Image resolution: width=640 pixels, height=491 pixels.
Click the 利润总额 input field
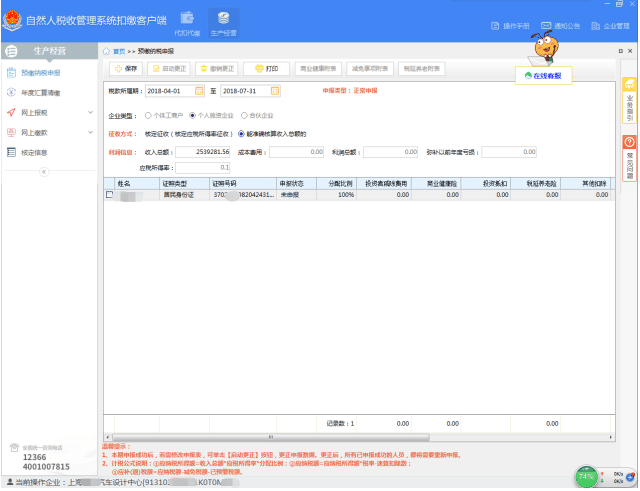point(391,152)
